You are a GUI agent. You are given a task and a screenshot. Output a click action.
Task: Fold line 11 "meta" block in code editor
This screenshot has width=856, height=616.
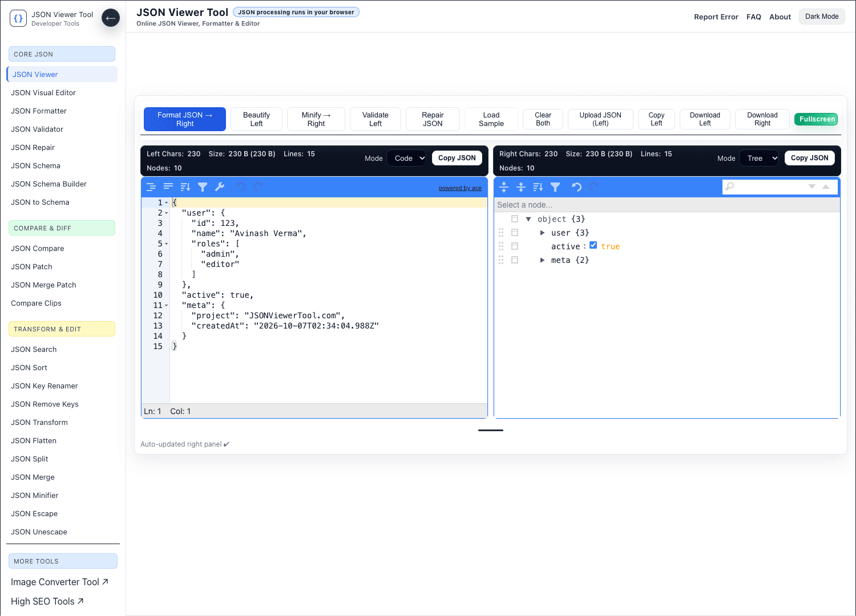click(167, 306)
